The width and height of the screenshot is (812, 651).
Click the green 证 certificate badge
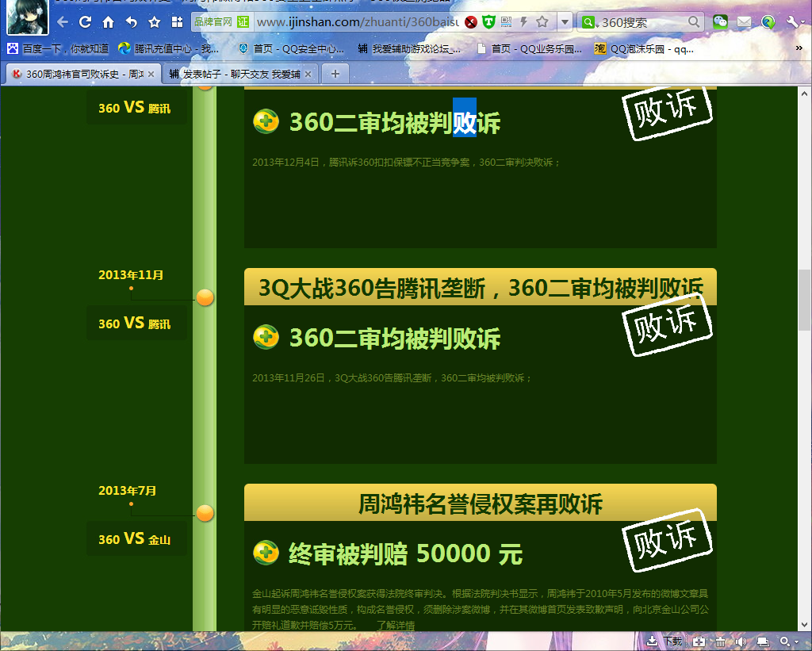243,21
